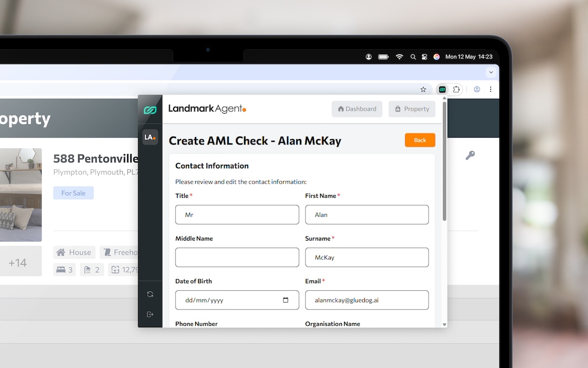Click the orange Back button

tap(420, 140)
